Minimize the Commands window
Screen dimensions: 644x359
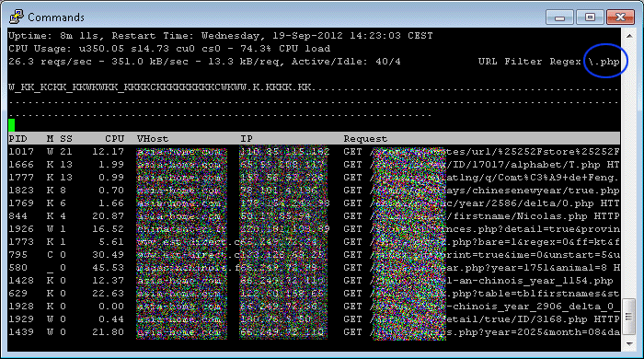559,17
